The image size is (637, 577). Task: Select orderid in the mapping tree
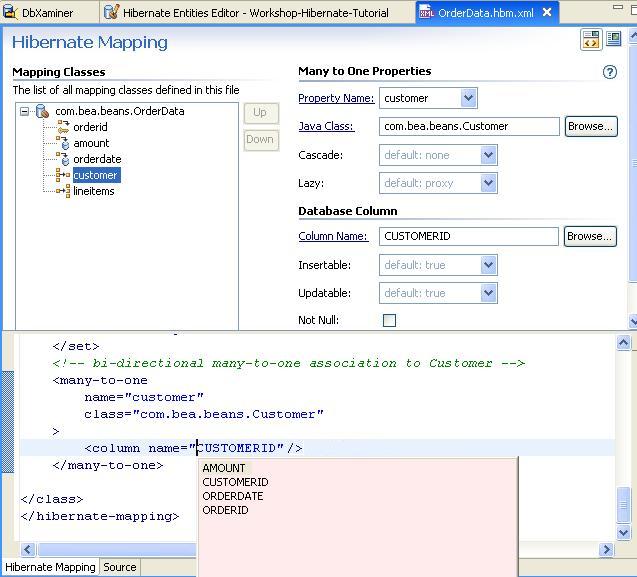(90, 127)
